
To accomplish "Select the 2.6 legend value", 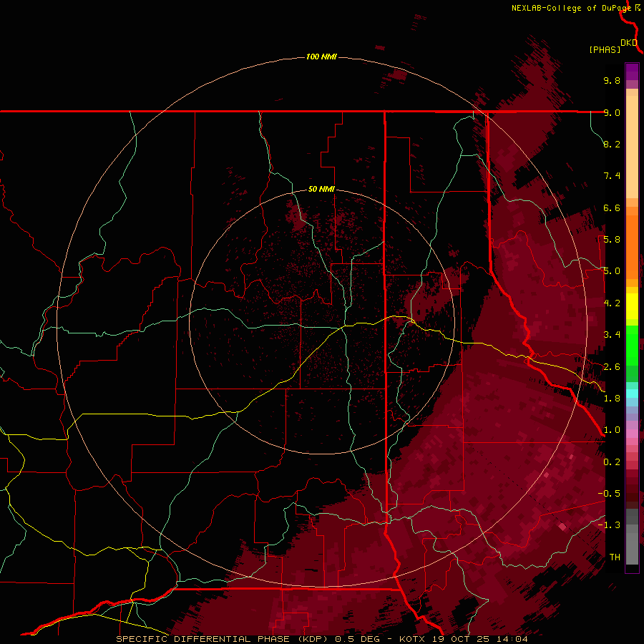I will point(612,367).
